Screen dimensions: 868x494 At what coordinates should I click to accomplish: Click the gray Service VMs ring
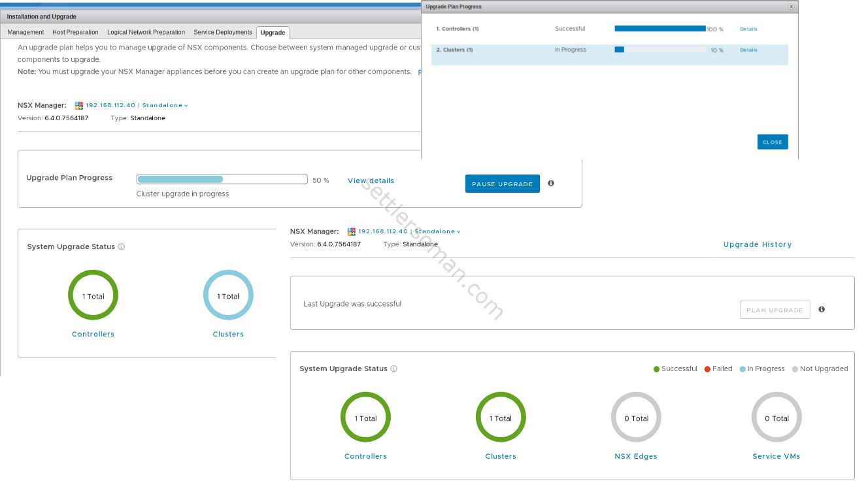tap(776, 418)
